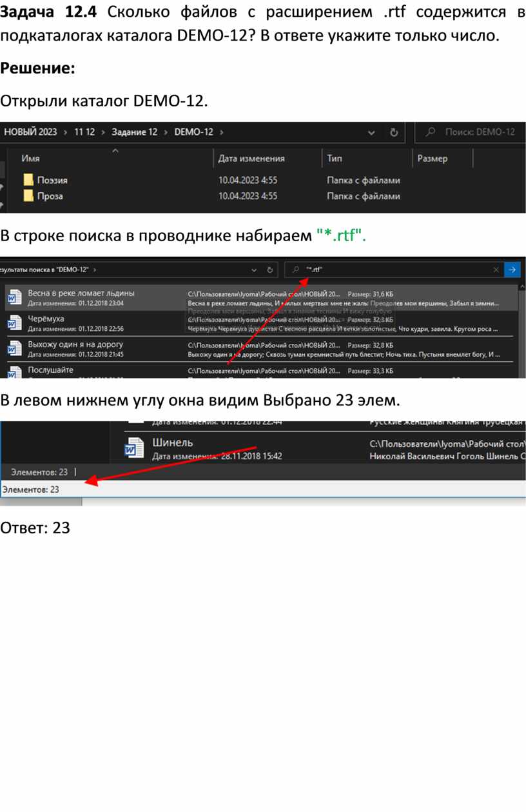The height and width of the screenshot is (812, 526).
Task: Expand the chevron after DEMO-12 in the breadcrumb
Action: coord(222,132)
